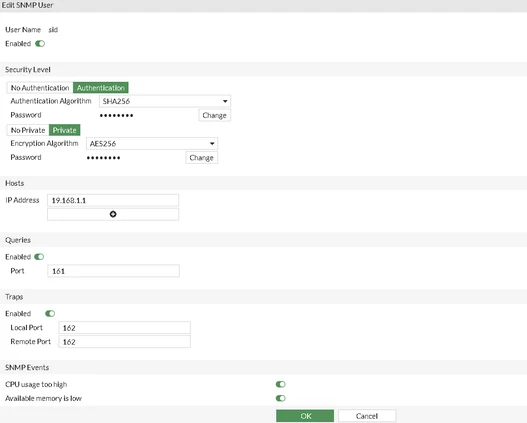Click the Encryption password dots field

pos(104,158)
